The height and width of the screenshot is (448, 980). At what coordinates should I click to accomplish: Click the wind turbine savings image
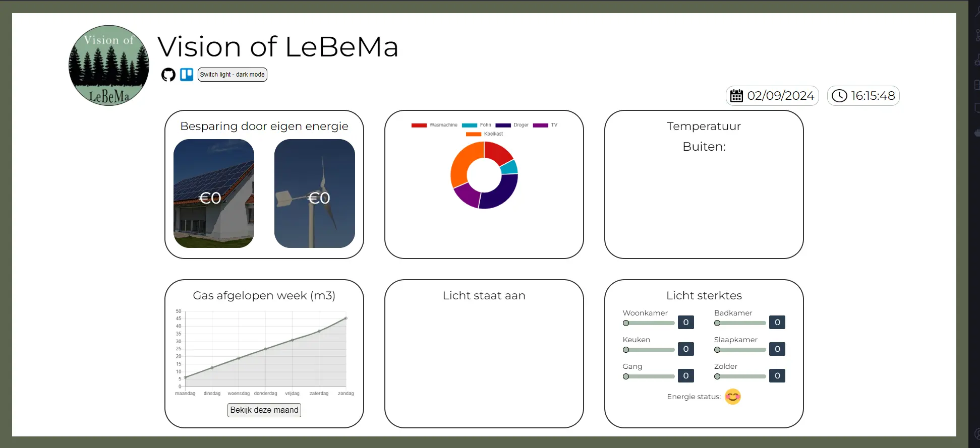(x=315, y=194)
